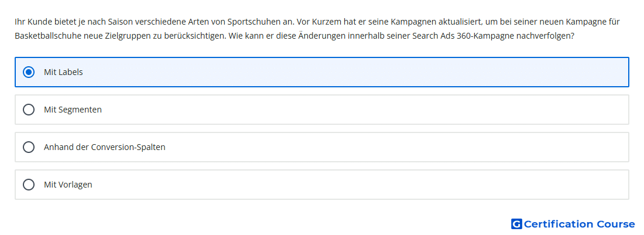
Task: Click the blue G logo icon
Action: point(516,224)
